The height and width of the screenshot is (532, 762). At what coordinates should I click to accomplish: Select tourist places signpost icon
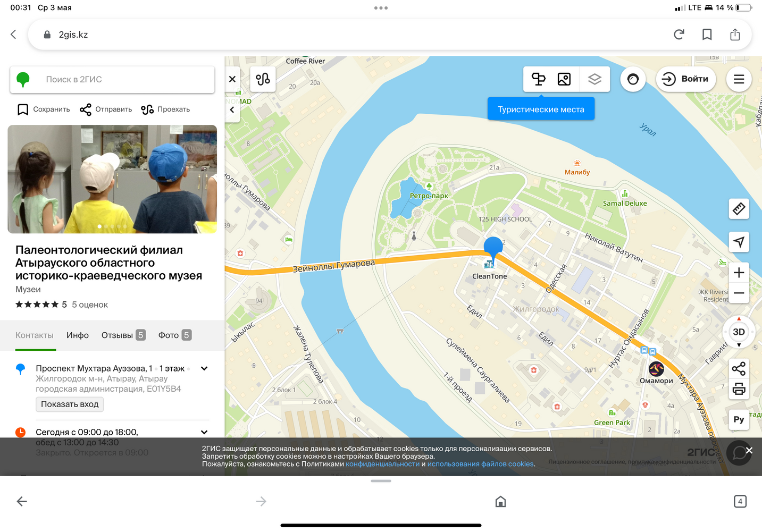538,79
